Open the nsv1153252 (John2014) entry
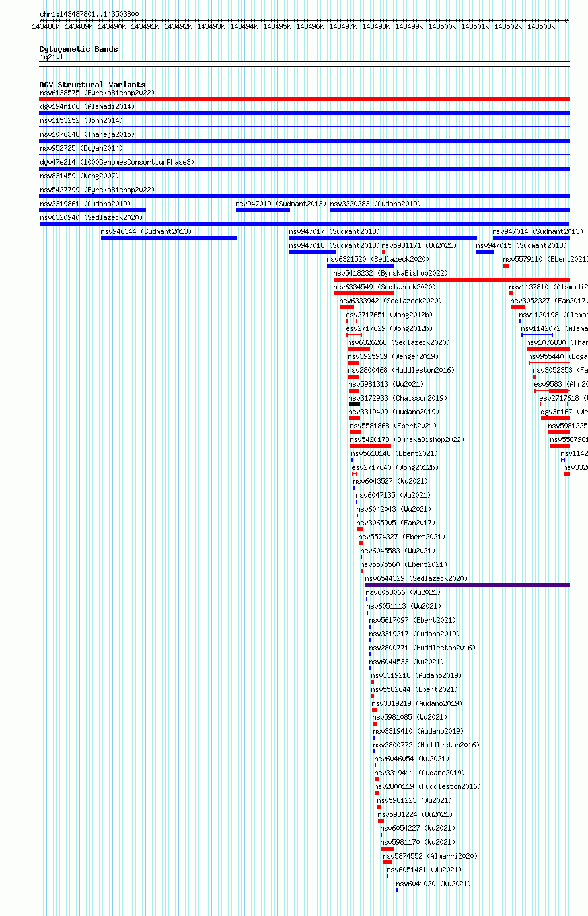 81,120
